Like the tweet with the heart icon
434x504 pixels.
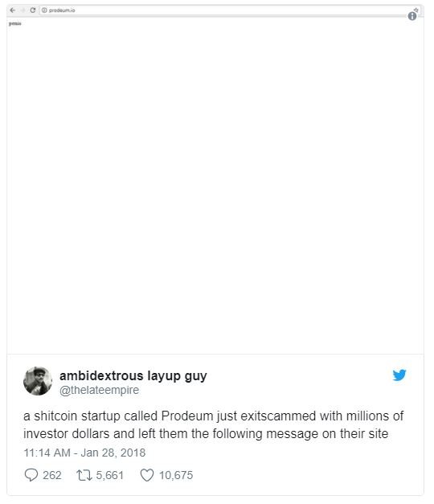click(x=147, y=475)
